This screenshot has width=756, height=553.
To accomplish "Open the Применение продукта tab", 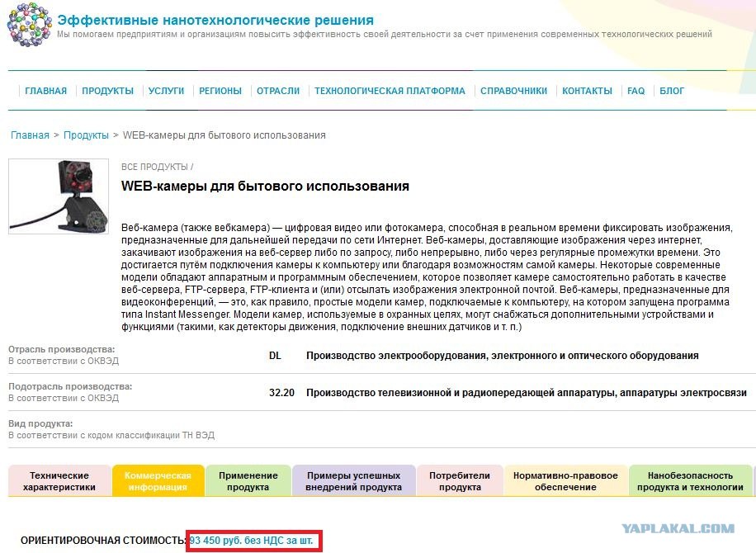I will click(x=248, y=481).
